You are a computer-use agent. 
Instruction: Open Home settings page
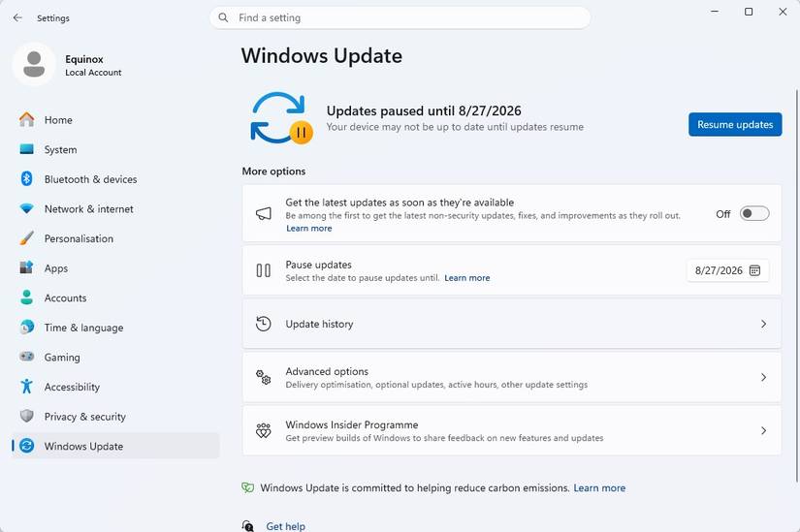coord(115,120)
